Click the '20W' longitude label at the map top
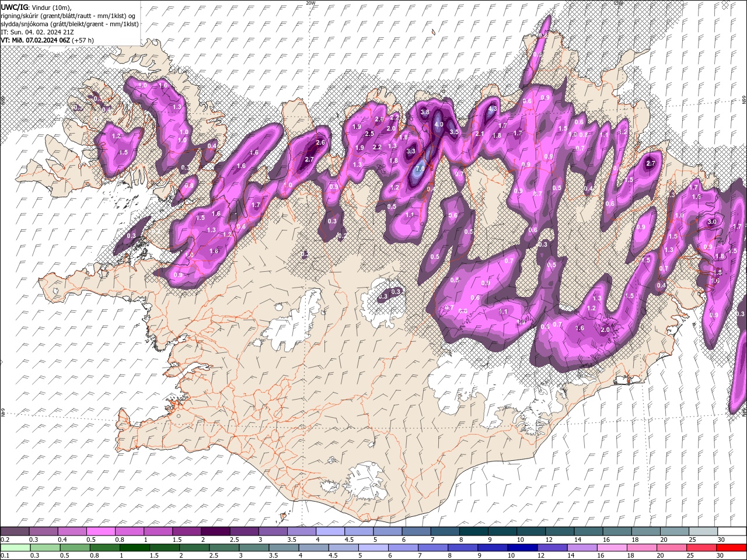 point(310,2)
